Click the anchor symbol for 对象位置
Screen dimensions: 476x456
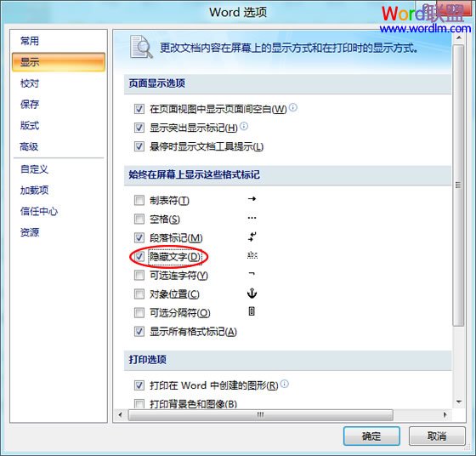(252, 294)
